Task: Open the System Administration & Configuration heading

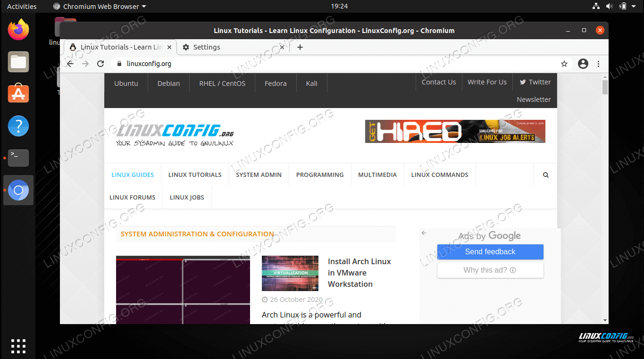Action: coord(197,234)
